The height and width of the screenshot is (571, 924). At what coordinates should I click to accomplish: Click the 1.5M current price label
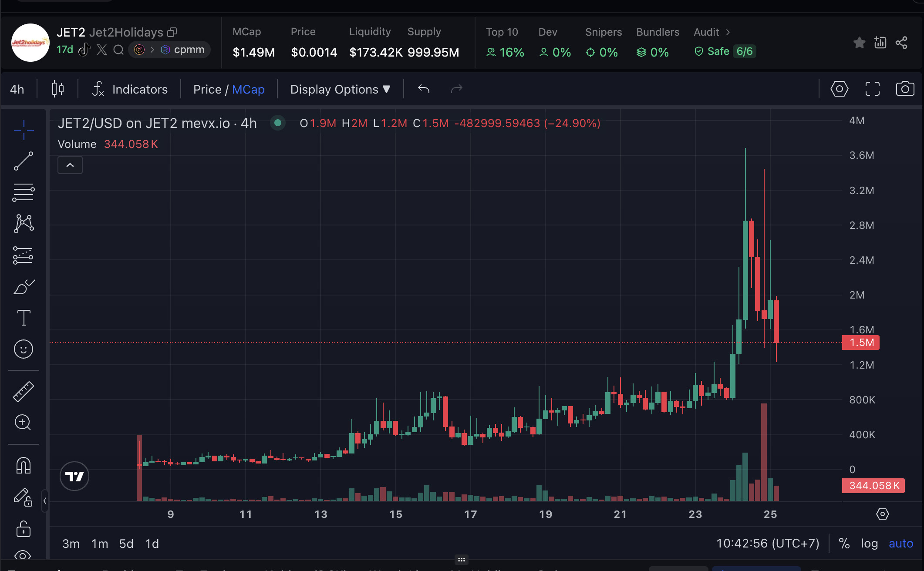pos(861,343)
